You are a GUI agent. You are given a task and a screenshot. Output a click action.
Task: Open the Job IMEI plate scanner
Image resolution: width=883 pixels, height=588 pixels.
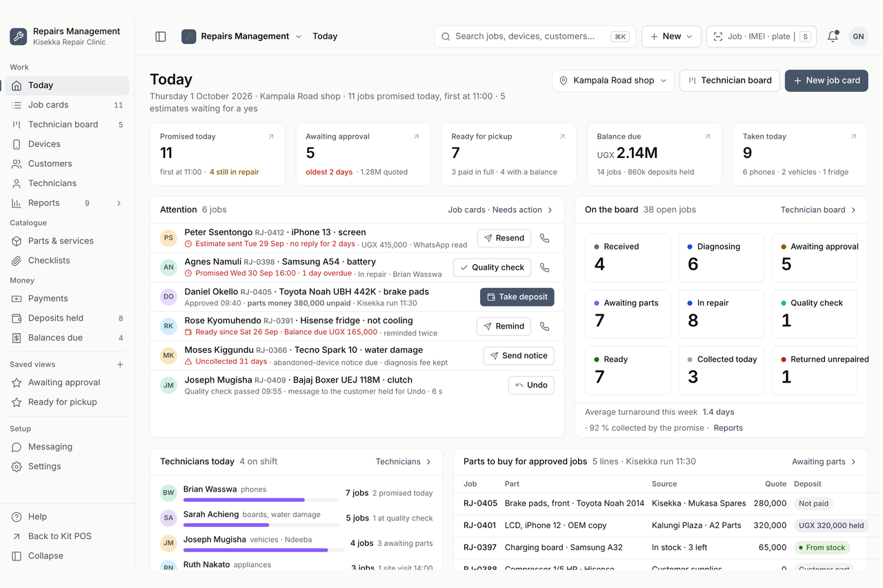(761, 37)
